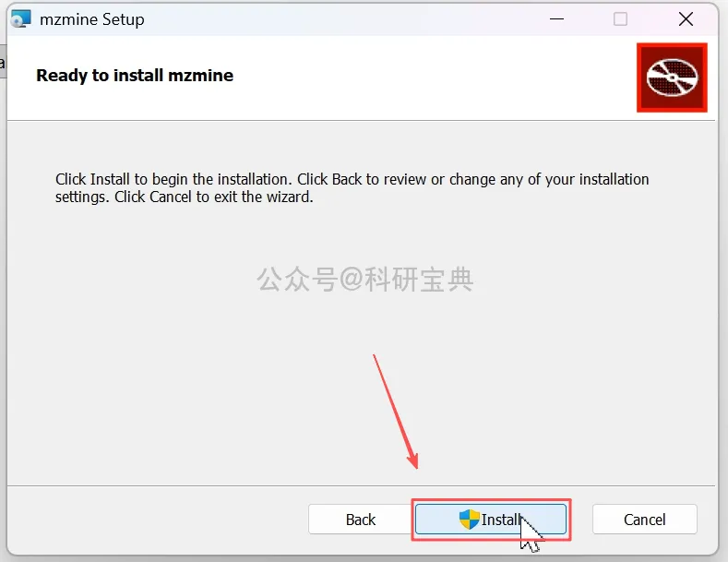The width and height of the screenshot is (728, 562).
Task: Click the red arrow annotation
Action: point(396,412)
